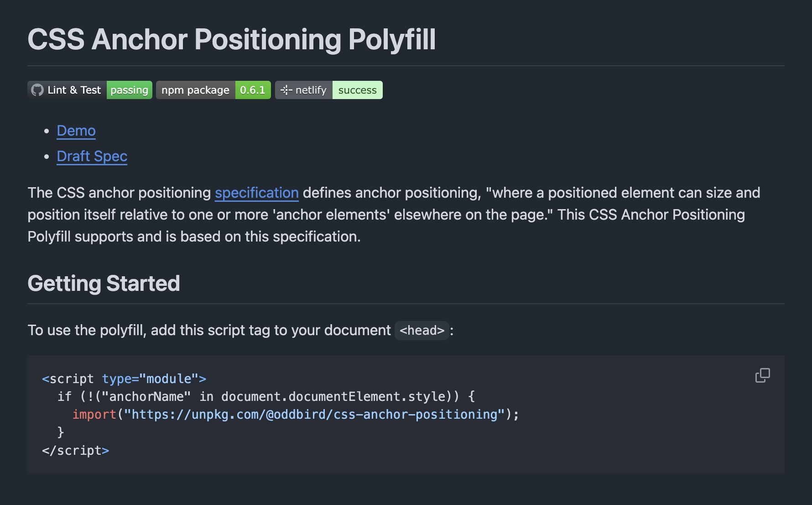Follow the specification hyperlink in the paragraph
This screenshot has height=505, width=812.
(256, 193)
